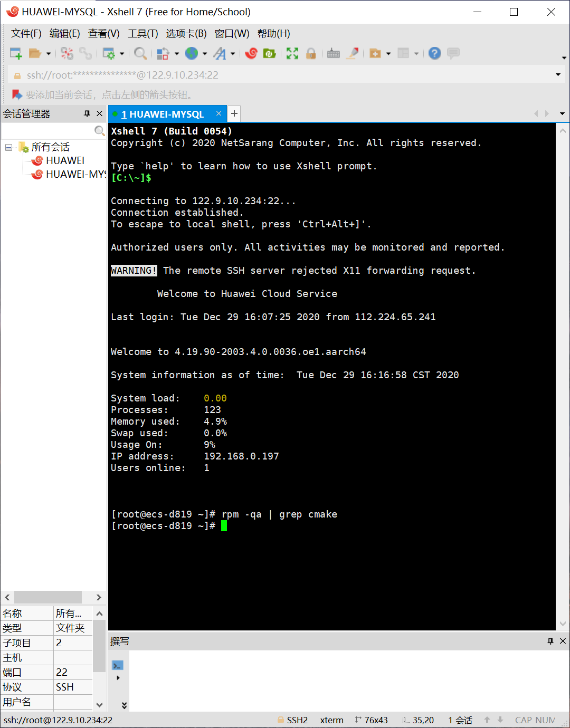570x728 pixels.
Task: Click the blue Help question icon
Action: [x=435, y=53]
